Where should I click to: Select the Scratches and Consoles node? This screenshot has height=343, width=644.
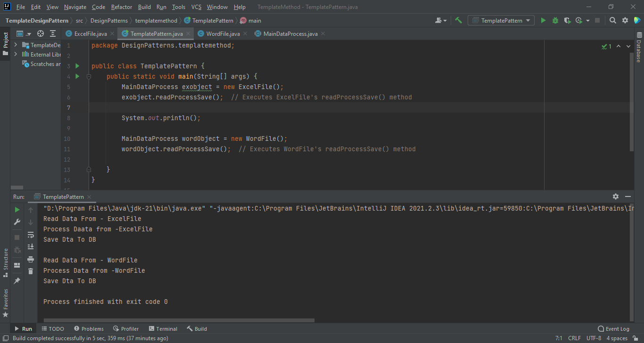point(41,64)
